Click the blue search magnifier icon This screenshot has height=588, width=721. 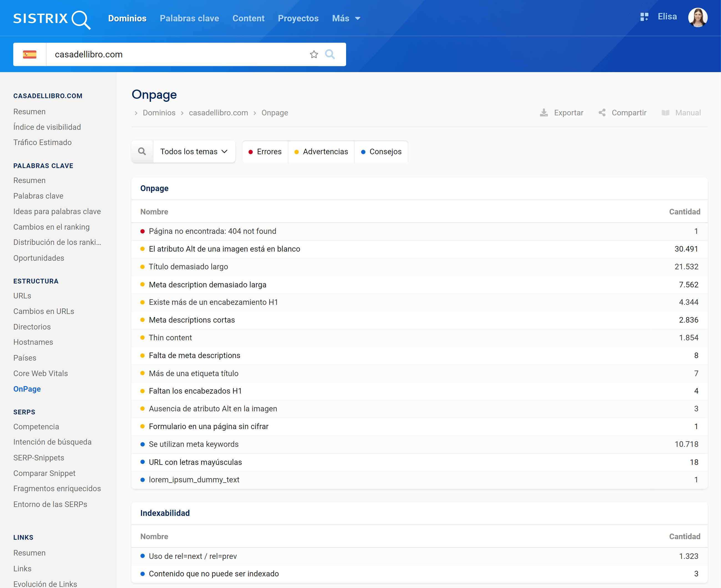[330, 54]
